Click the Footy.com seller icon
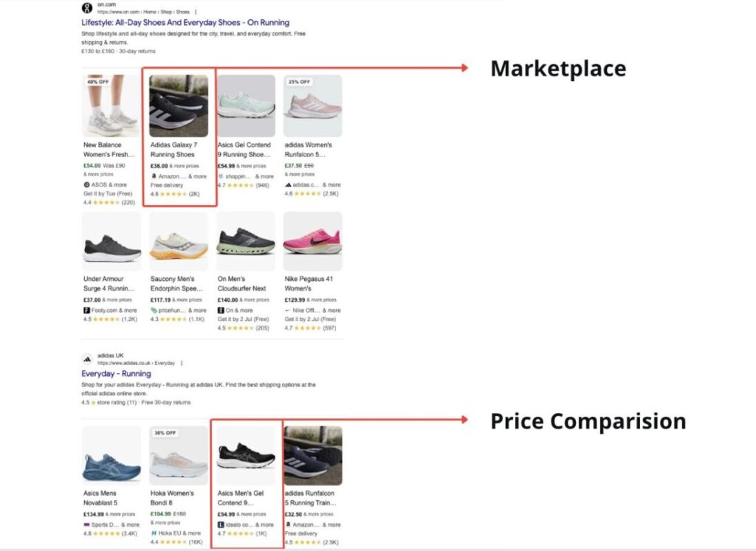Viewport: 756px width, 551px height. tap(86, 311)
